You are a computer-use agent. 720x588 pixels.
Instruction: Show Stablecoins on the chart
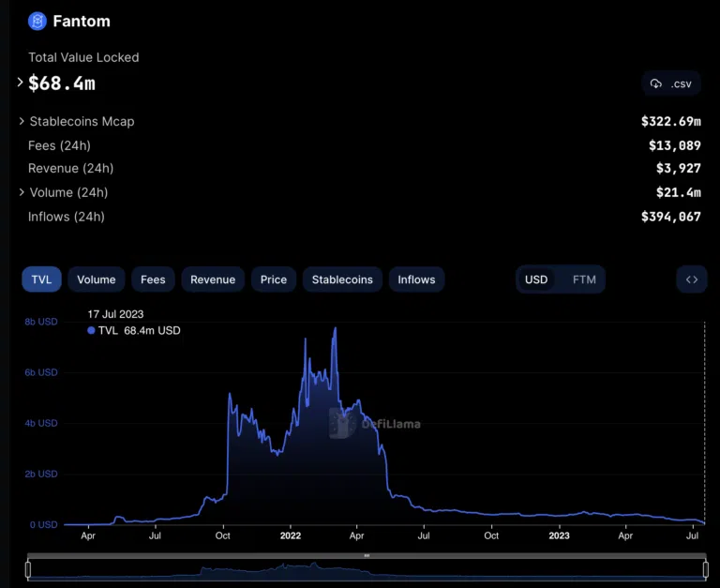342,279
